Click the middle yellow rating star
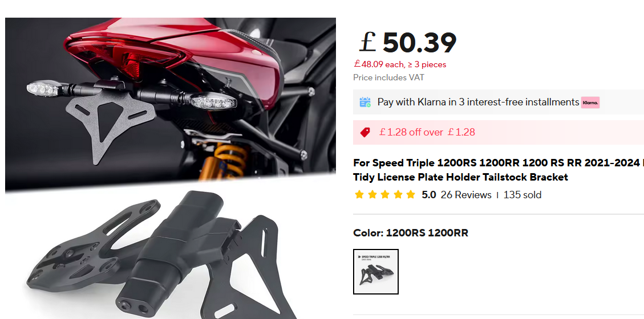This screenshot has width=644, height=319. point(385,195)
